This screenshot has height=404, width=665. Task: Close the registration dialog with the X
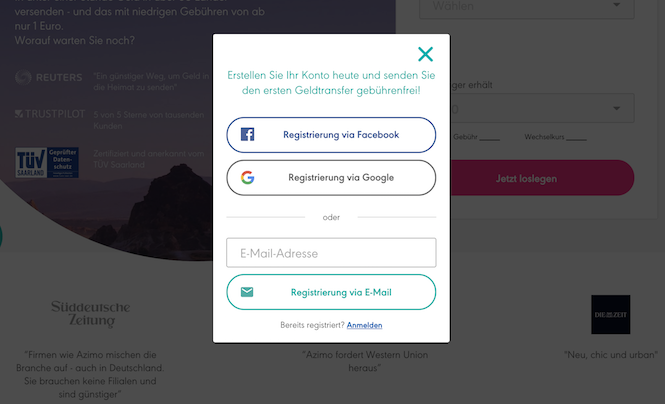[x=425, y=54]
